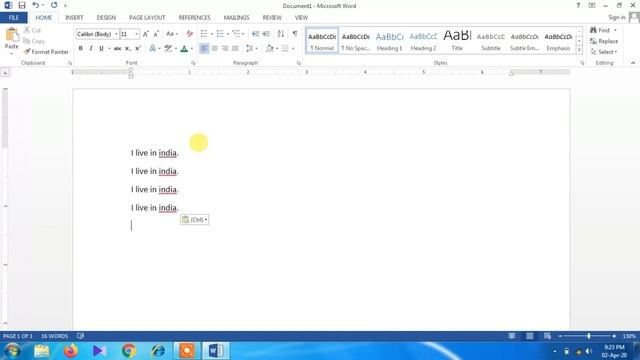Apply strikethrough formatting

[118, 49]
